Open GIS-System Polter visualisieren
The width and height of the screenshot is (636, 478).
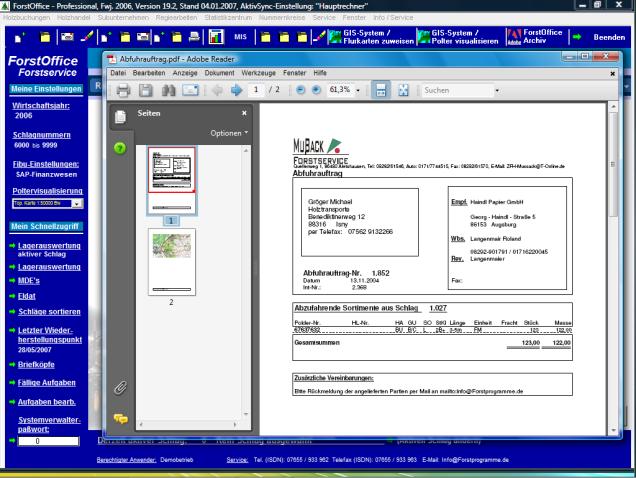pyautogui.click(x=458, y=37)
